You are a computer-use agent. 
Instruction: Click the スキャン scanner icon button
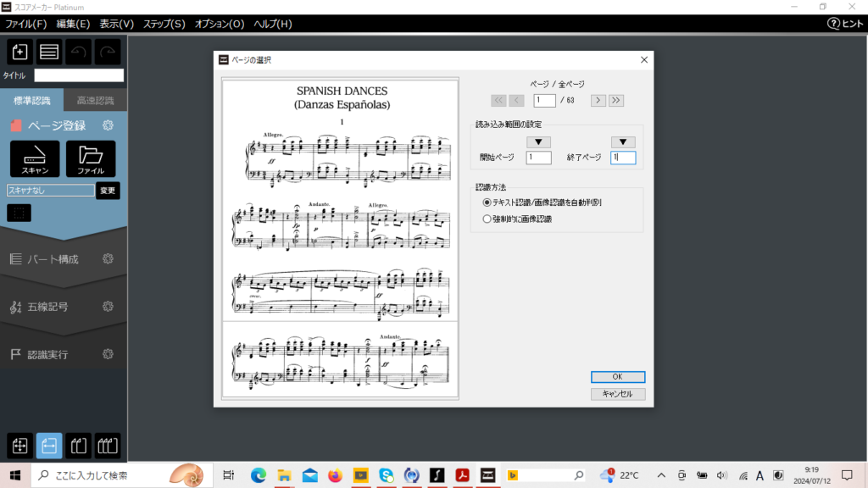point(35,158)
